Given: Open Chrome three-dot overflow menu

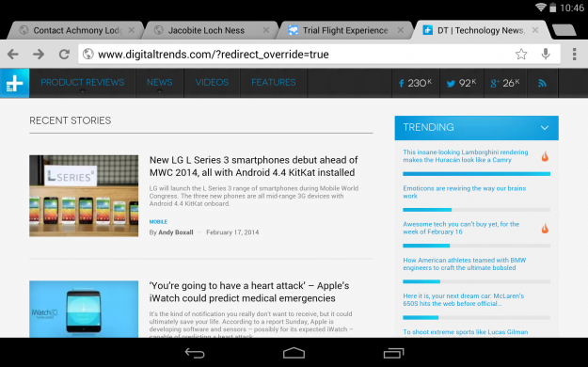Looking at the screenshot, I should coord(574,54).
